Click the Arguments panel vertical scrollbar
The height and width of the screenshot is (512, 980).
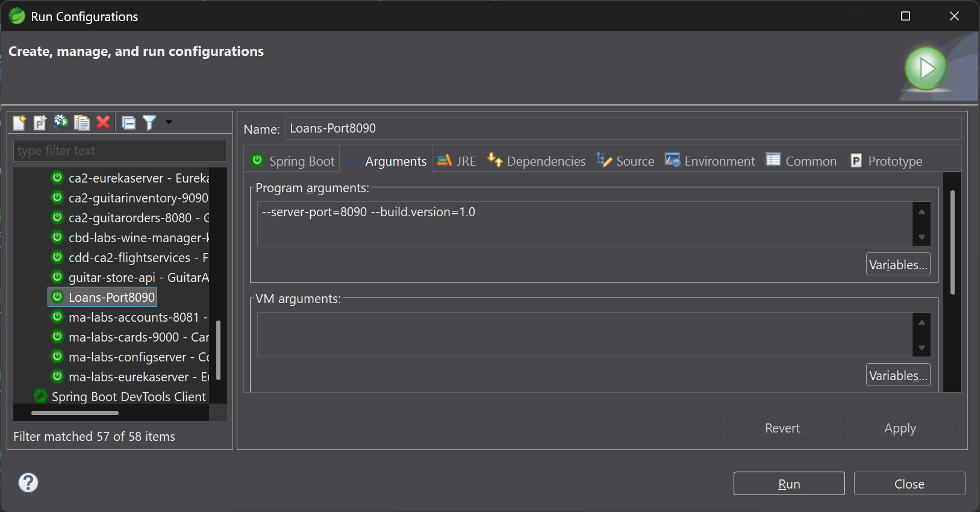tap(952, 242)
